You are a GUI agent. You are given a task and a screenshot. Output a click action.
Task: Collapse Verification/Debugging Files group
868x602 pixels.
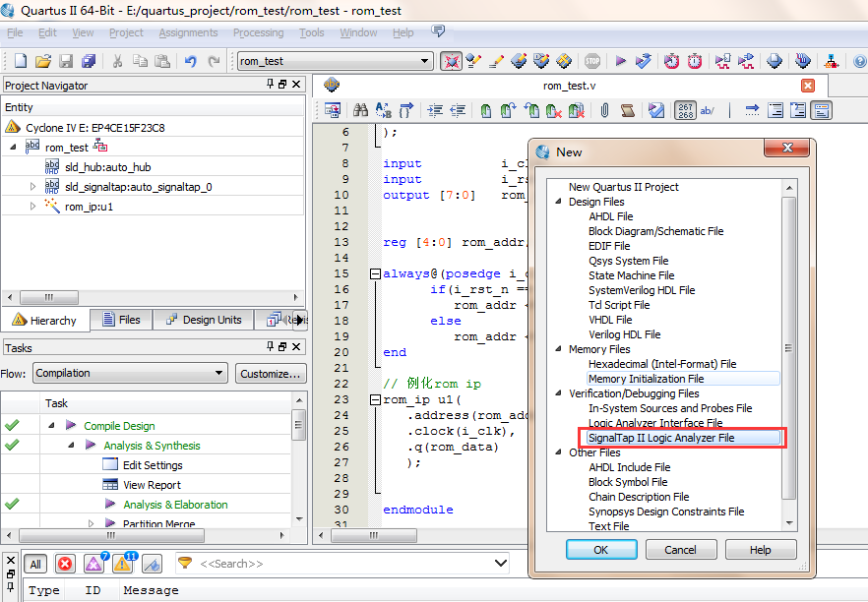(x=558, y=393)
